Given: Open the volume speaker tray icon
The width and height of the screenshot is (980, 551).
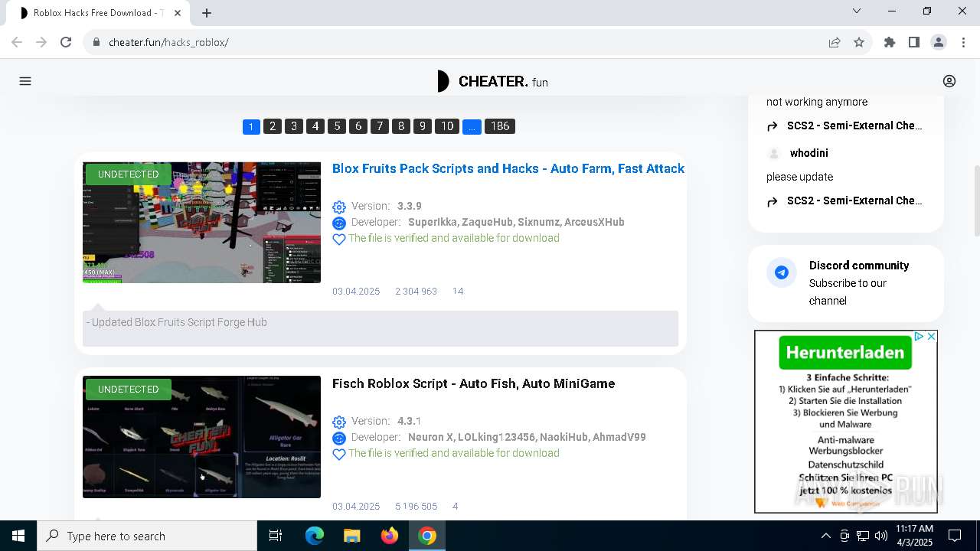Looking at the screenshot, I should pyautogui.click(x=880, y=536).
